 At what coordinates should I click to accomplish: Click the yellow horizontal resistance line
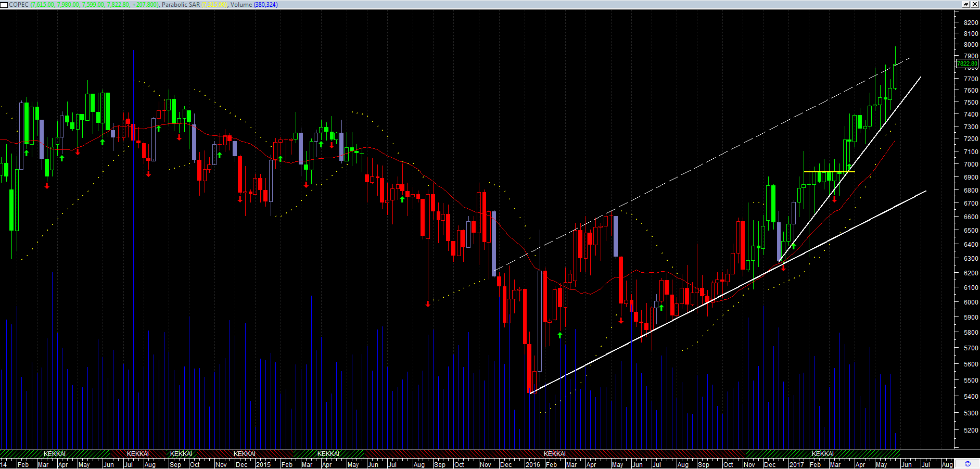pos(829,172)
